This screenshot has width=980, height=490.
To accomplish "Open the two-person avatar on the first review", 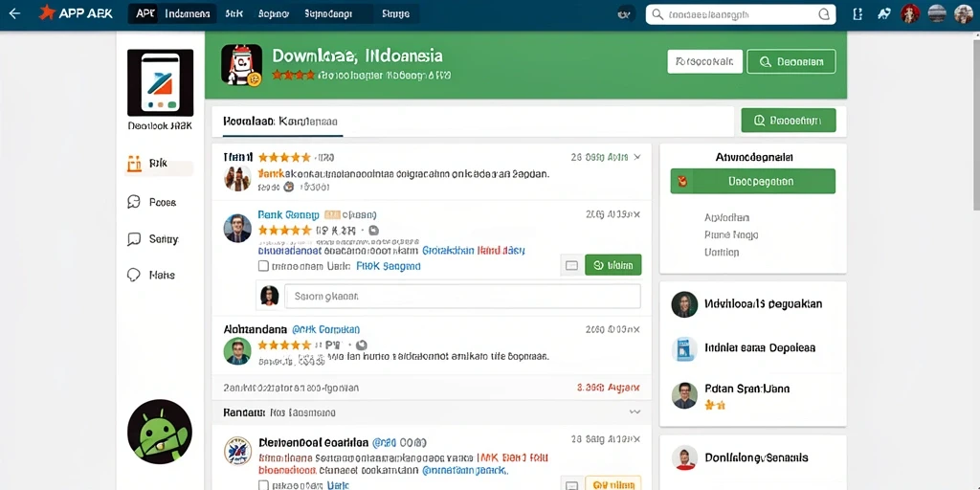I will (237, 178).
